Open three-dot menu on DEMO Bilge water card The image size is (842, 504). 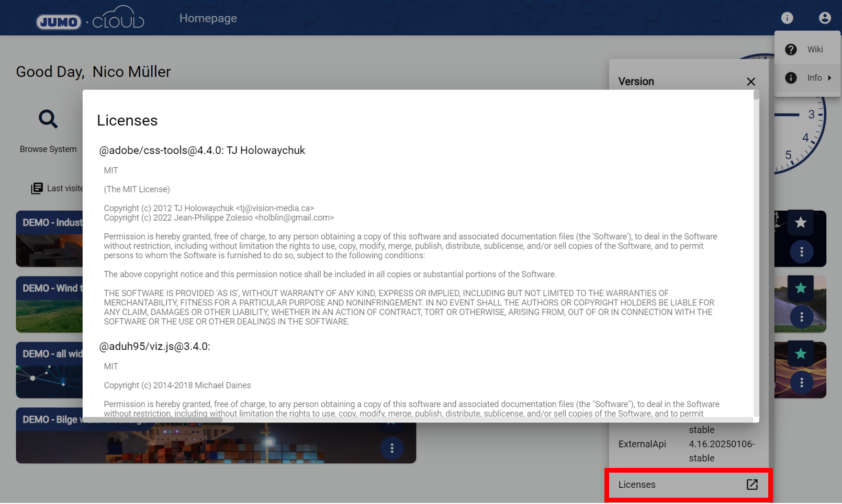(391, 448)
